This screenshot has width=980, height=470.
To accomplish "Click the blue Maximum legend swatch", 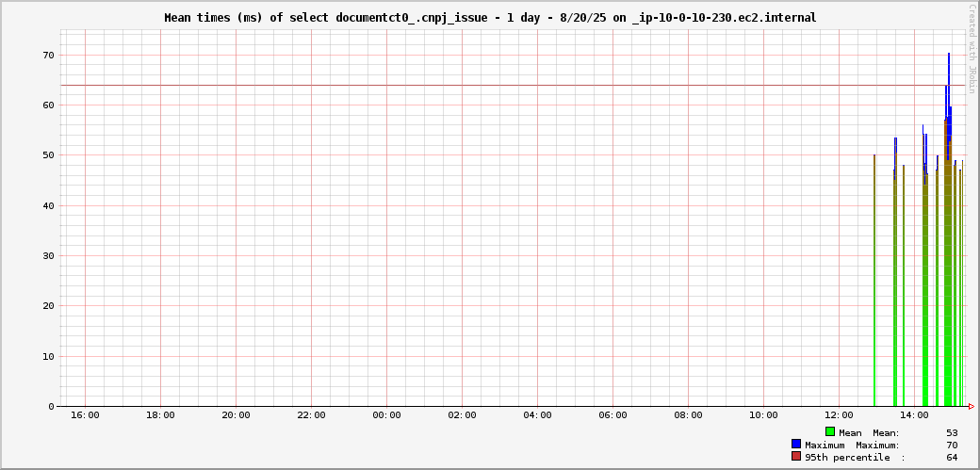I will click(796, 444).
